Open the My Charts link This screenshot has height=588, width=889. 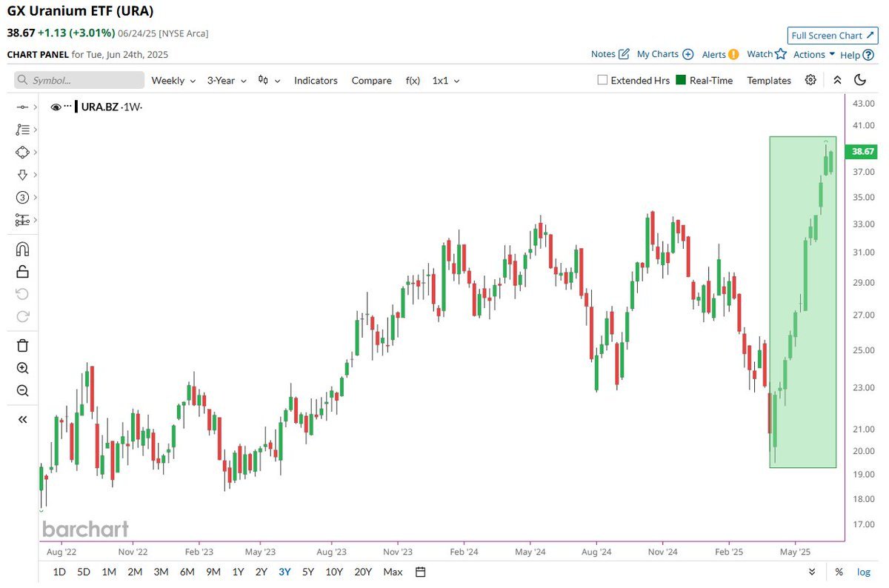click(x=658, y=54)
